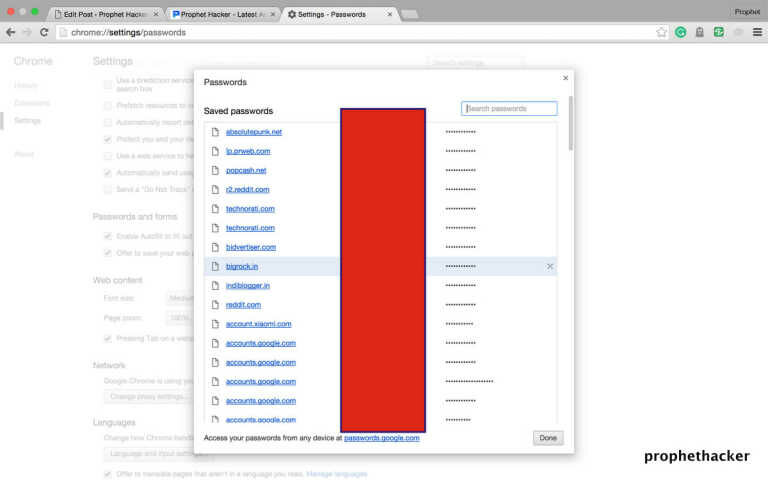Viewport: 768px width, 480px height.
Task: Click the Passwords dialog scrollbar
Action: (x=571, y=123)
